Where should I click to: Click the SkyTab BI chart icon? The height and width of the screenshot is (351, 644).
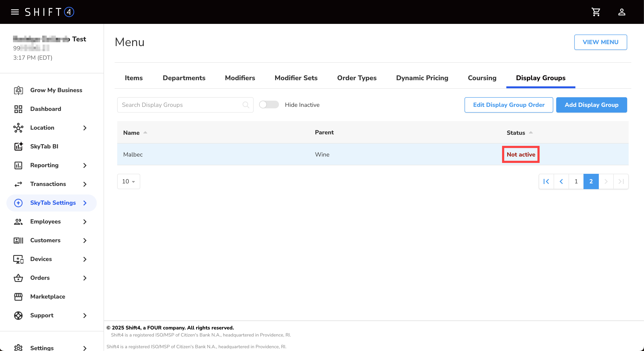tap(18, 146)
